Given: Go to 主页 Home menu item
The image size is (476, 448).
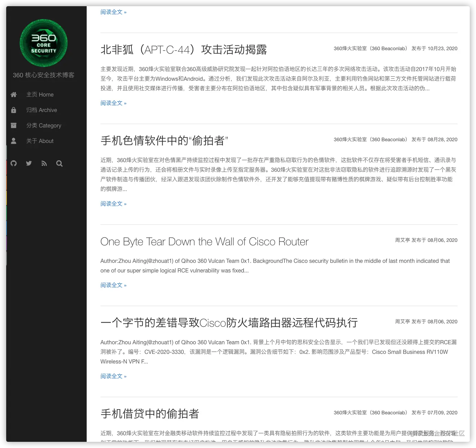Looking at the screenshot, I should click(40, 94).
